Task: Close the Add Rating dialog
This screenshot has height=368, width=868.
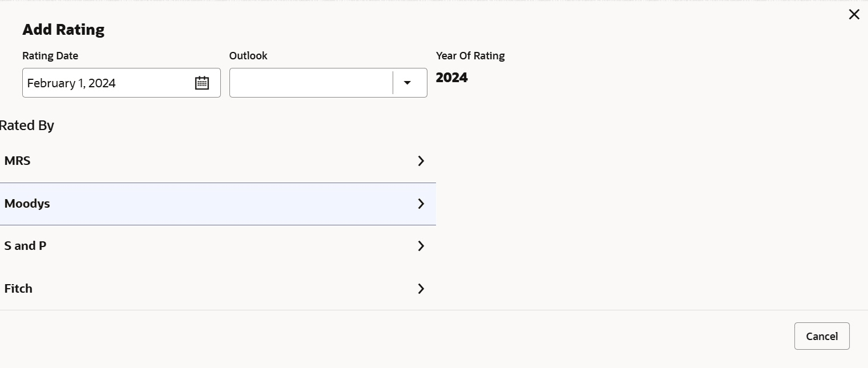Action: coord(854,14)
